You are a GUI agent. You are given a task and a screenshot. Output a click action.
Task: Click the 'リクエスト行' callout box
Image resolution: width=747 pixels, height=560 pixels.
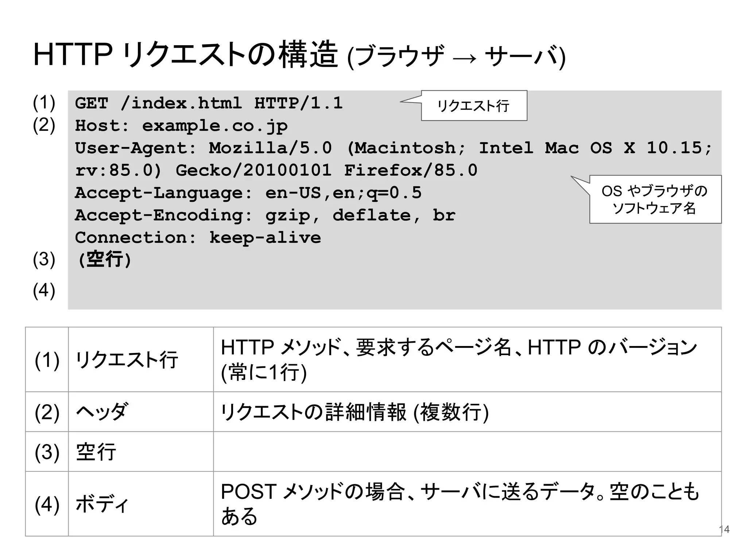point(474,106)
